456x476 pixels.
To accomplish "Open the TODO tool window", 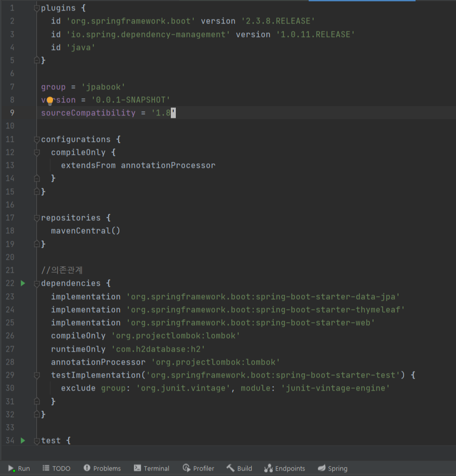I will pos(56,468).
